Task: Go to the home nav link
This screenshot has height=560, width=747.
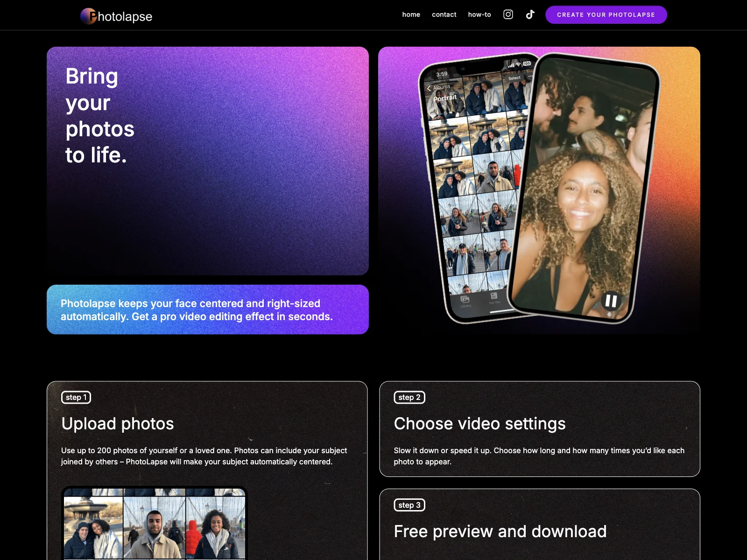Action: coord(411,14)
